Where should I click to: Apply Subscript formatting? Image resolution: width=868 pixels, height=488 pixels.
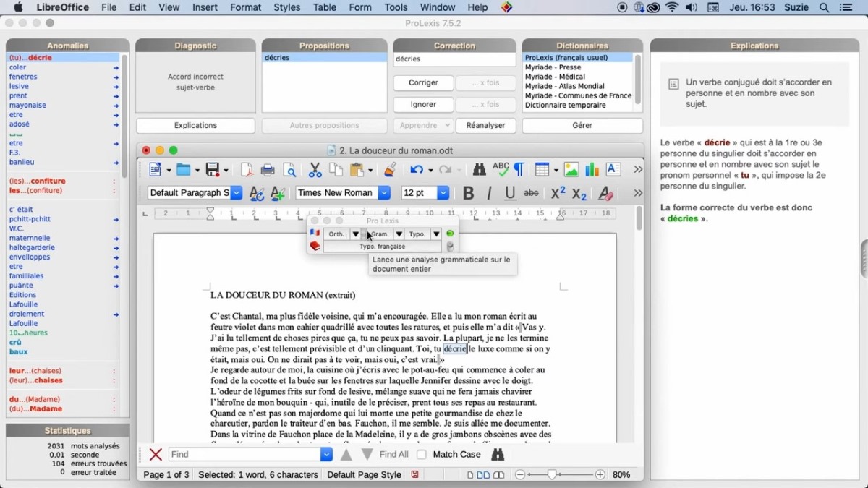579,193
